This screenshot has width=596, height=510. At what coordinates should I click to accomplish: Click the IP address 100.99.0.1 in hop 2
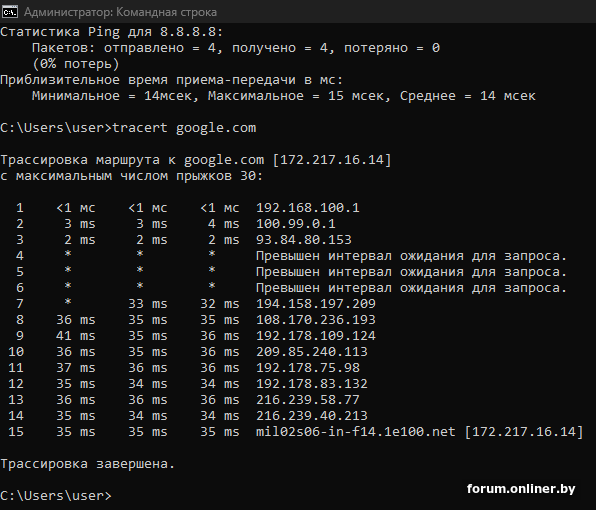pos(296,224)
